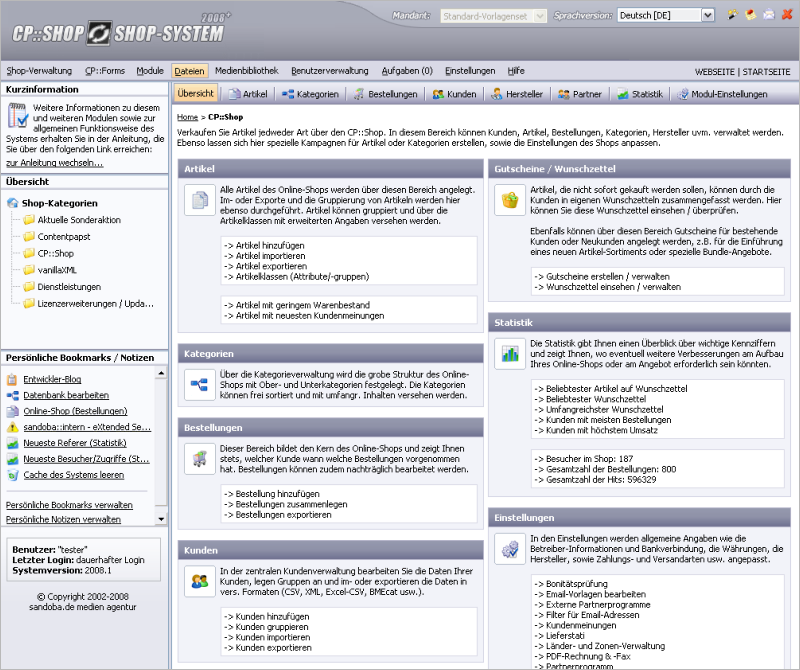Click the Einstellungen section gear icon

coord(510,549)
